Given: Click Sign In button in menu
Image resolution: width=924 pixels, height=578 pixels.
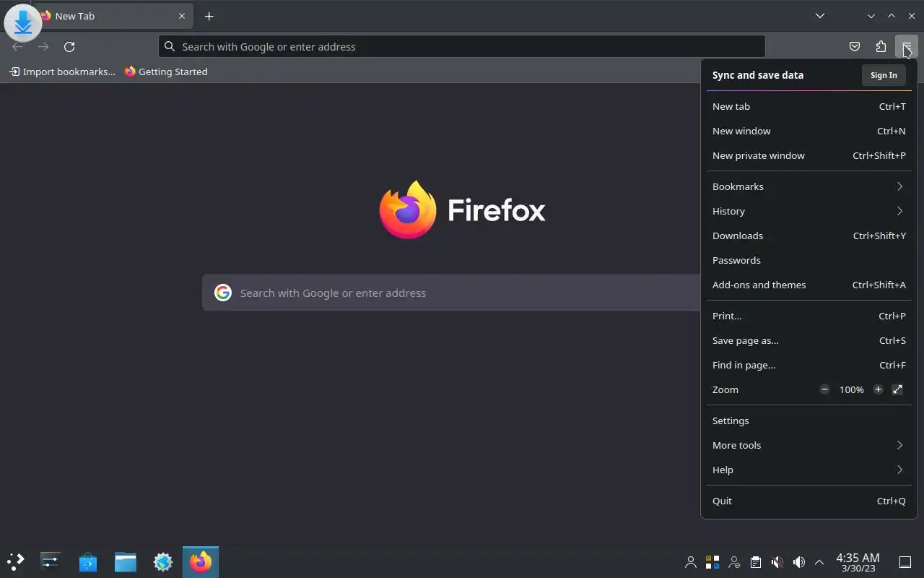Looking at the screenshot, I should (x=884, y=75).
